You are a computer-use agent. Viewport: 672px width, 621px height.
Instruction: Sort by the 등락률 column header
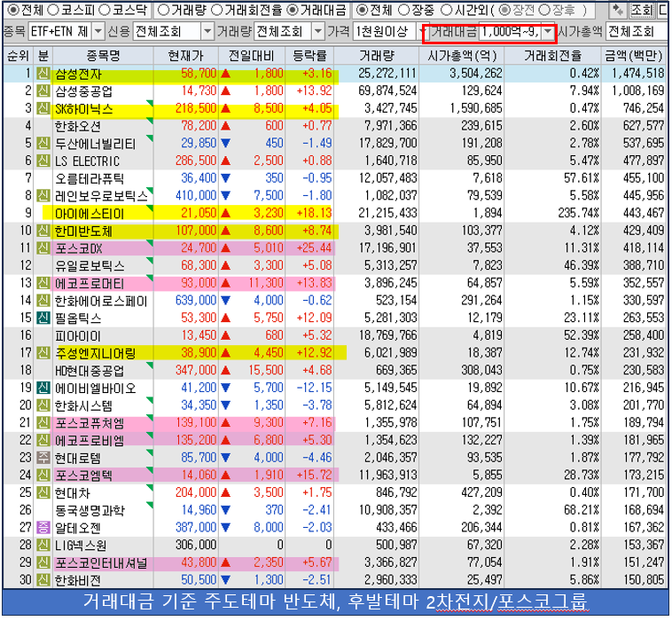tap(309, 56)
